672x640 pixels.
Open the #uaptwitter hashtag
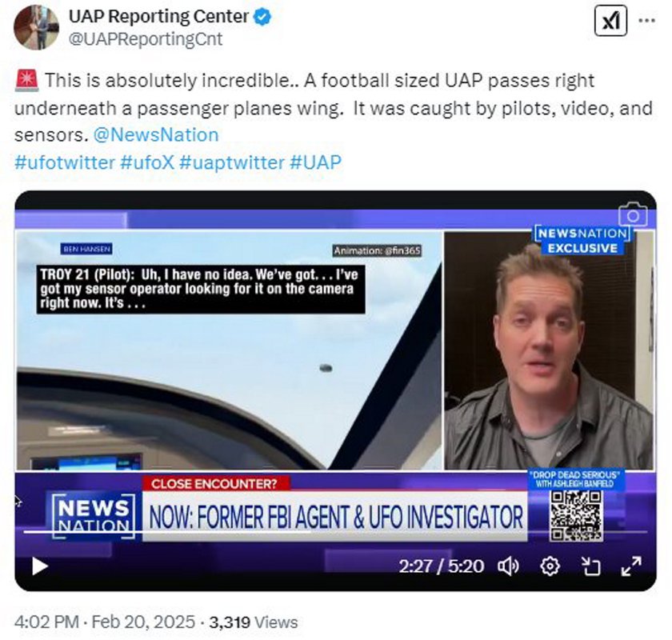tap(232, 162)
